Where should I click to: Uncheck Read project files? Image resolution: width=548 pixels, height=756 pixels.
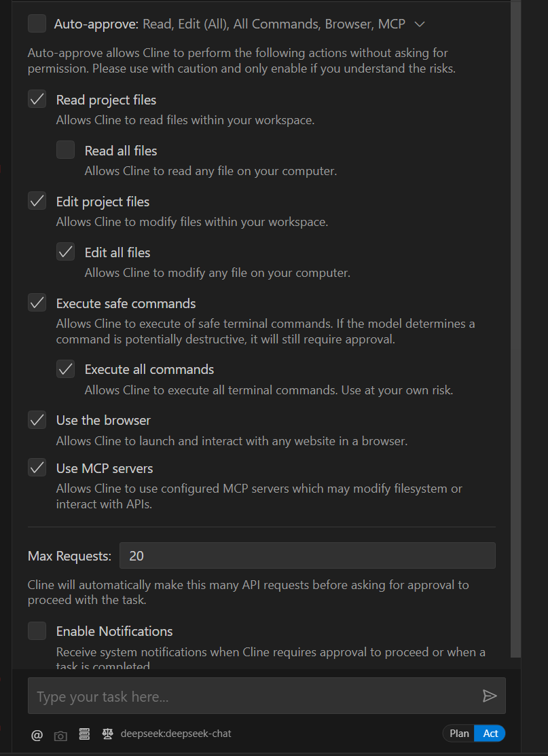coord(37,100)
